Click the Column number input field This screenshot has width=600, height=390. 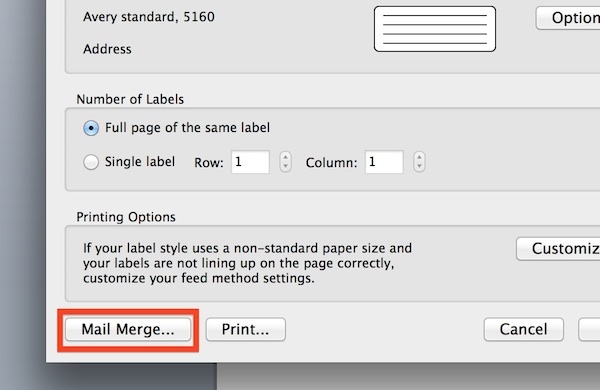(384, 162)
